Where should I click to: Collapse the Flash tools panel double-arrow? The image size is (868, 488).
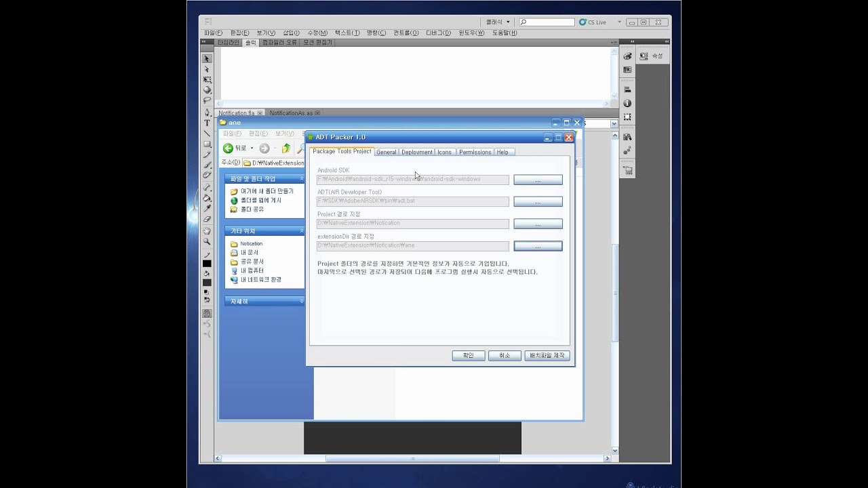pos(203,41)
